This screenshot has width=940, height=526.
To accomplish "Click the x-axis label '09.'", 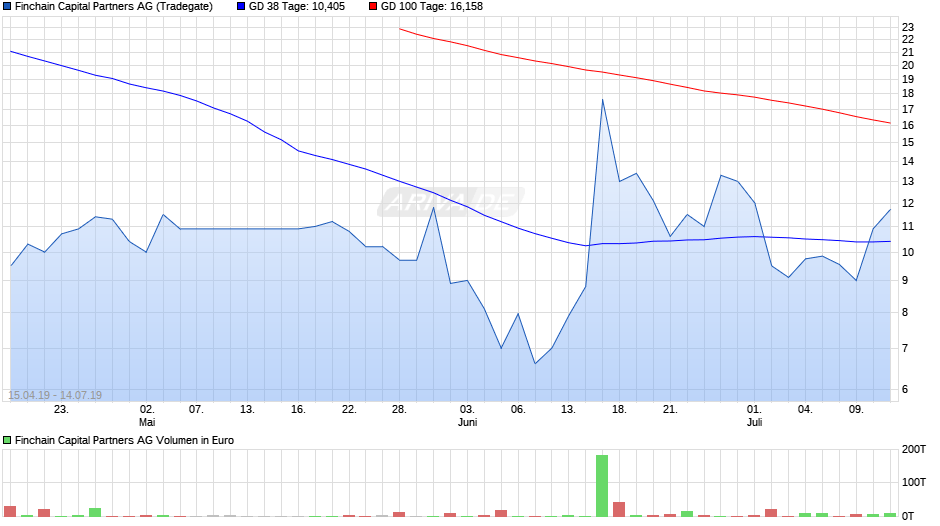I will pos(856,410).
